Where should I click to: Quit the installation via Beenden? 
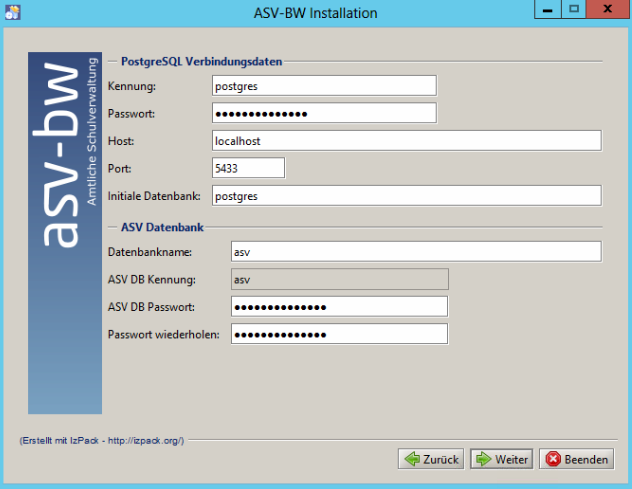[x=576, y=459]
